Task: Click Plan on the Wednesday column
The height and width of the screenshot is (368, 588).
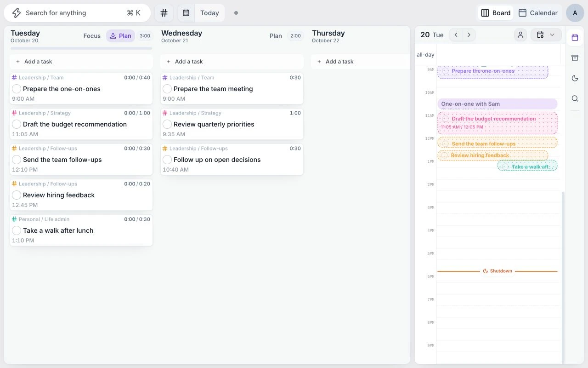Action: pos(276,36)
